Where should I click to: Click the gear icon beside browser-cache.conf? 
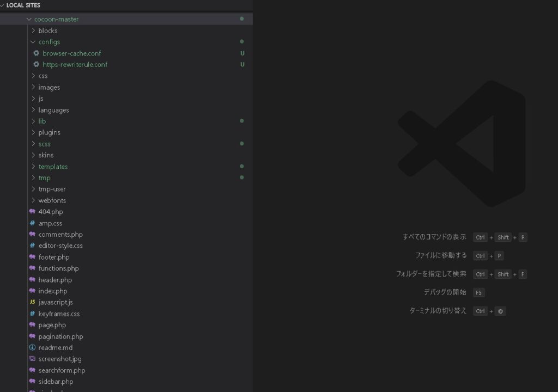[37, 53]
